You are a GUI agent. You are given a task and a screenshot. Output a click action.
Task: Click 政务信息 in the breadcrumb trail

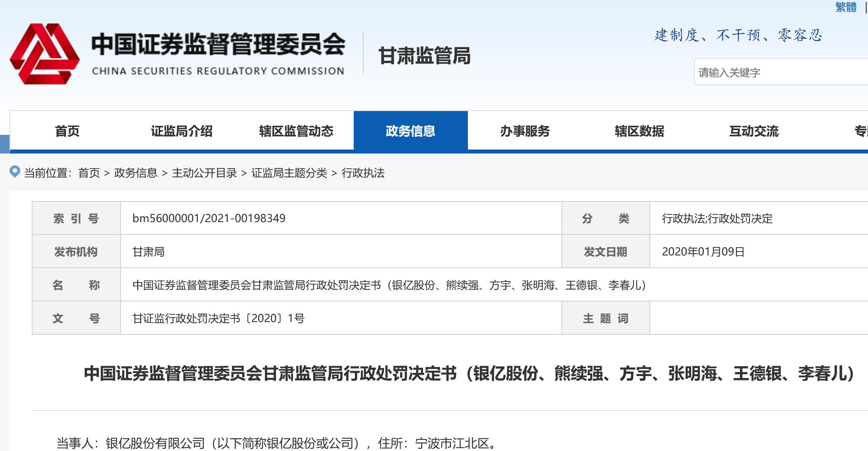[x=136, y=173]
